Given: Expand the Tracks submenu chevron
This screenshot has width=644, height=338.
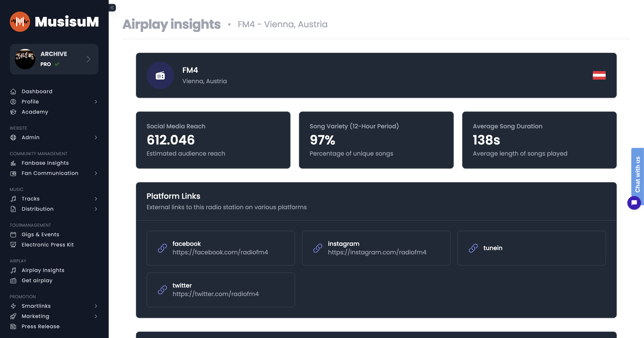Looking at the screenshot, I should [x=96, y=199].
